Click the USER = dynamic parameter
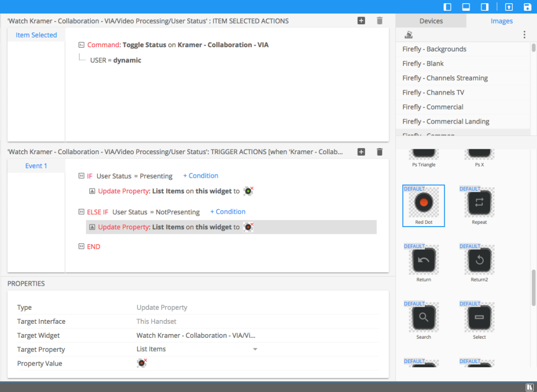Viewport: 537px width, 392px height. 116,60
